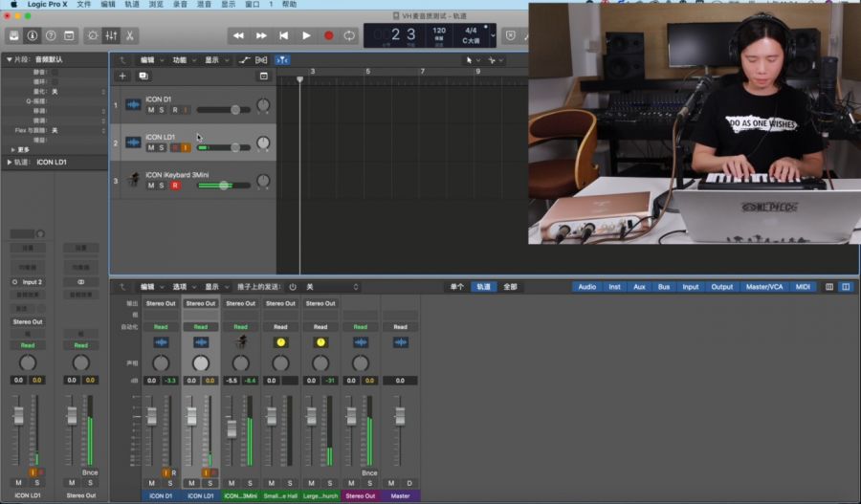Viewport: 861px width, 504px height.
Task: Mute the iCON D1 track
Action: pos(150,110)
